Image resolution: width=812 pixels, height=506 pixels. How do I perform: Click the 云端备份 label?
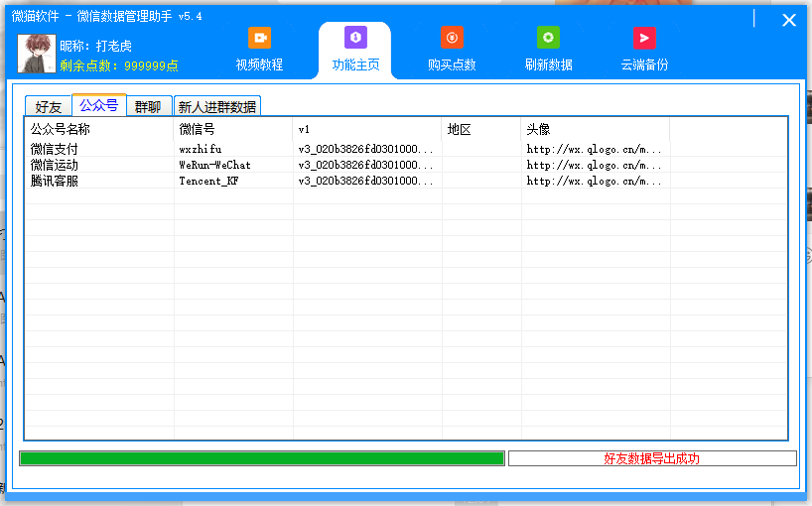[x=644, y=64]
